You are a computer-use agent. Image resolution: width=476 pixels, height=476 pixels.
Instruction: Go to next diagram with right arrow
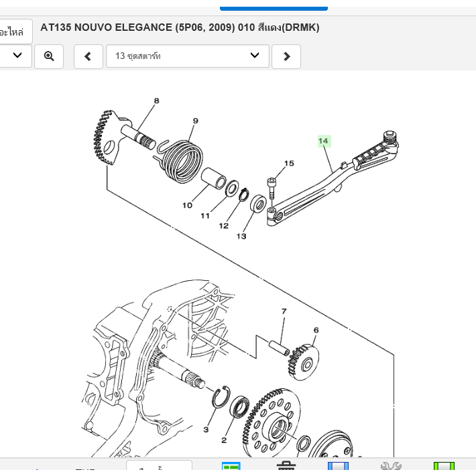pos(286,56)
